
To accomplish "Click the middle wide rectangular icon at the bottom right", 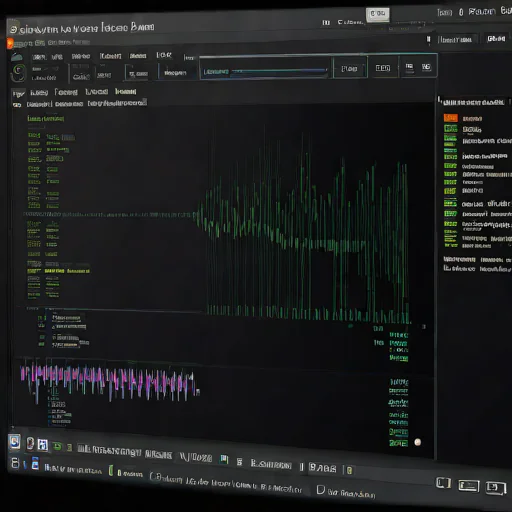I will click(x=469, y=486).
